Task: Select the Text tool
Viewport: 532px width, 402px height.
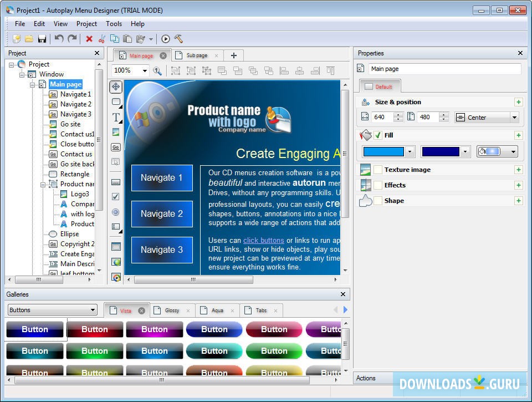Action: coord(116,117)
